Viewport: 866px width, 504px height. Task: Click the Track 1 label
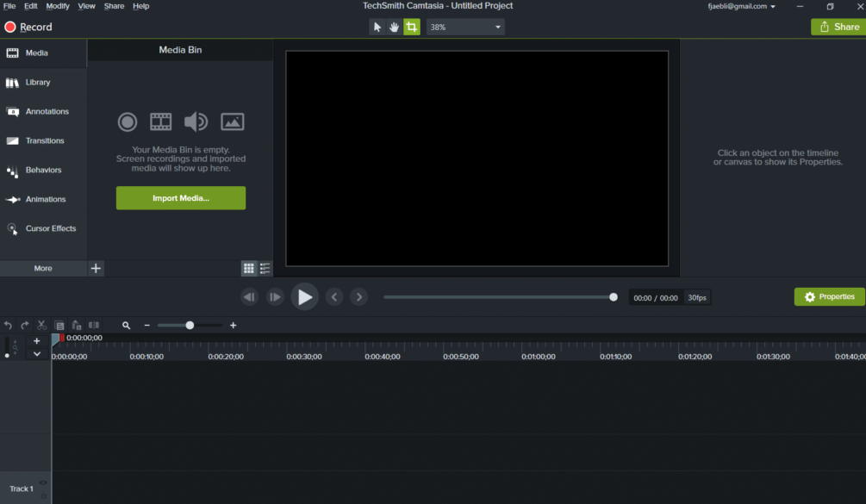click(21, 488)
